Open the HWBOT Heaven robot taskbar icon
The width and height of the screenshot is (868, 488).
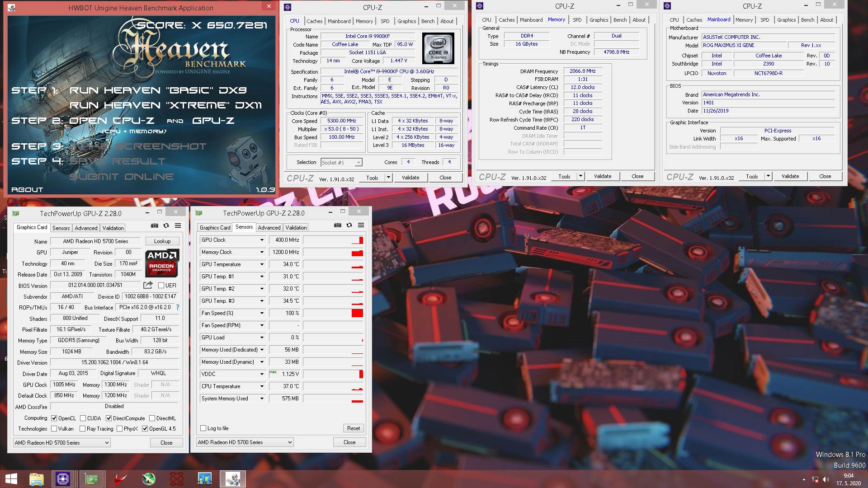pos(233,479)
